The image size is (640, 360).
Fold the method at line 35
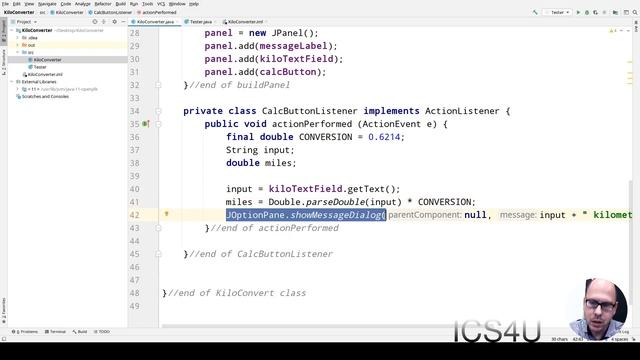158,124
